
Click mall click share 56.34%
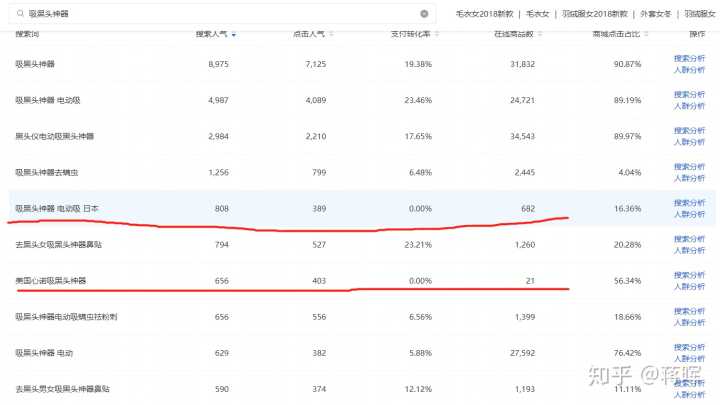[627, 281]
